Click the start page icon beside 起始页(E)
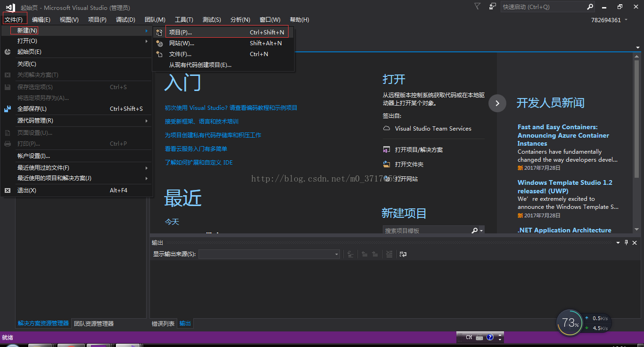Image resolution: width=644 pixels, height=347 pixels. pyautogui.click(x=8, y=52)
